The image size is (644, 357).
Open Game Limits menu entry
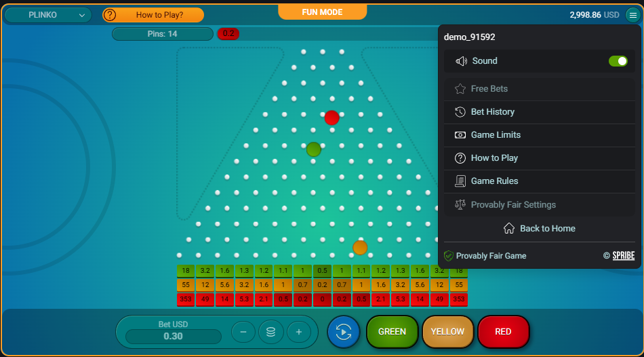[540, 135]
